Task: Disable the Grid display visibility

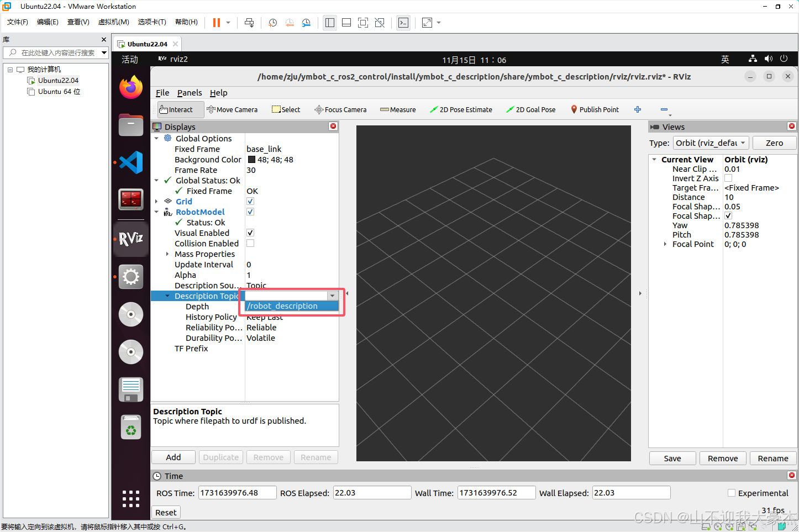Action: click(x=250, y=201)
